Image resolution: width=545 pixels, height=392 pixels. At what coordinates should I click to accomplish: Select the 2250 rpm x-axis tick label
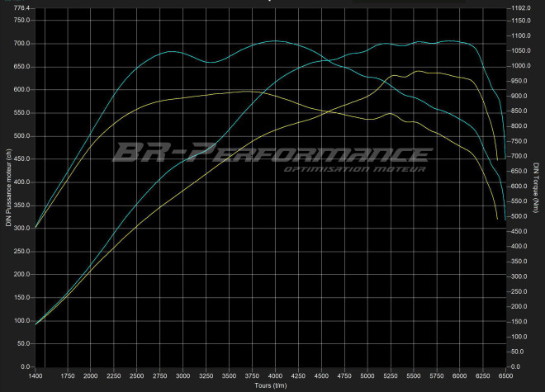click(114, 375)
